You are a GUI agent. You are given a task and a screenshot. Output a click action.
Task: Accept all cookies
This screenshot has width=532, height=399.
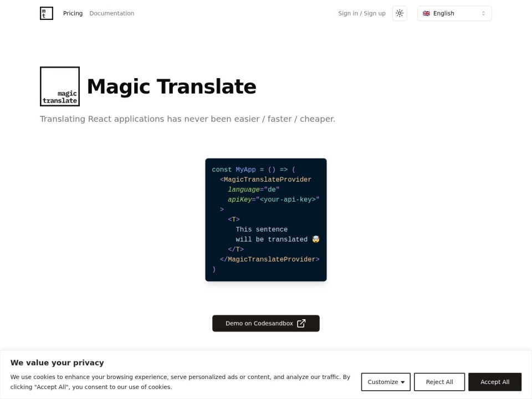point(495,382)
